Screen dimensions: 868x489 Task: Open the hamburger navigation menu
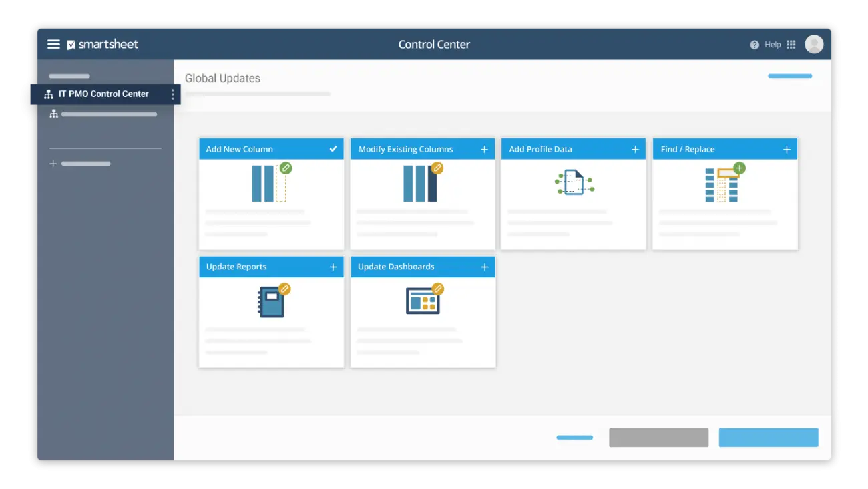pyautogui.click(x=53, y=45)
